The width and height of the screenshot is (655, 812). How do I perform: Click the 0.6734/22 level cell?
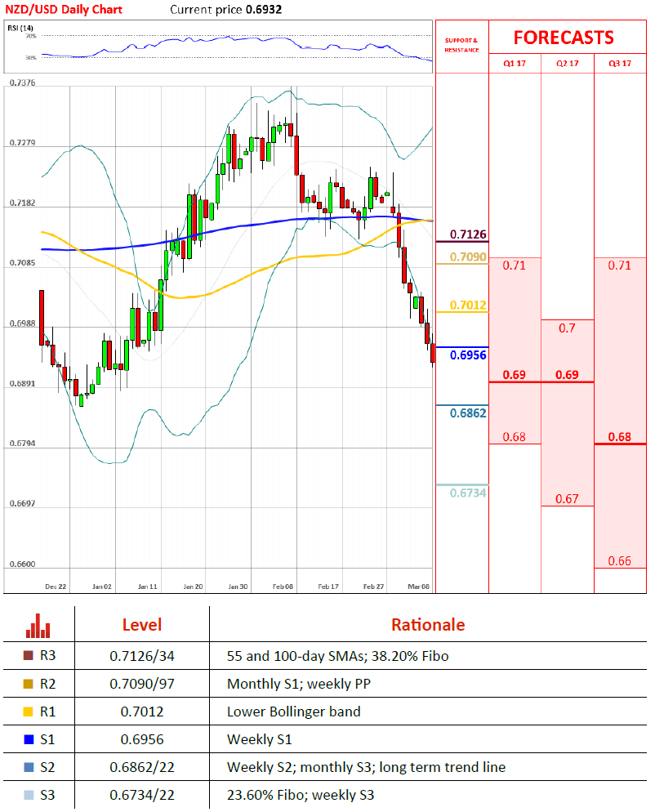point(142,795)
